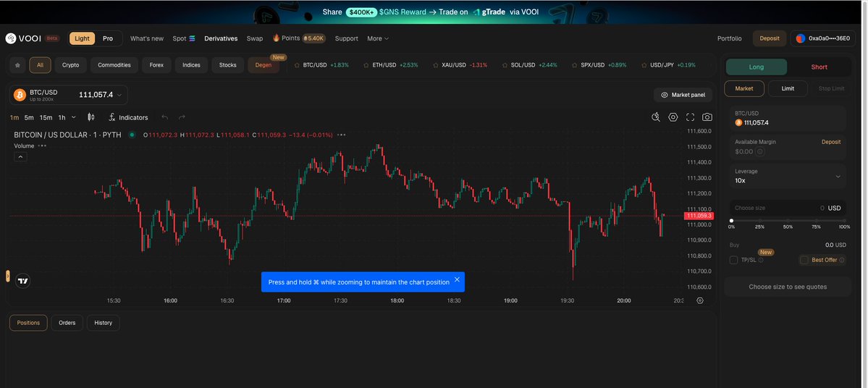The width and height of the screenshot is (868, 388).
Task: Switch interface to Pro mode
Action: pyautogui.click(x=108, y=38)
